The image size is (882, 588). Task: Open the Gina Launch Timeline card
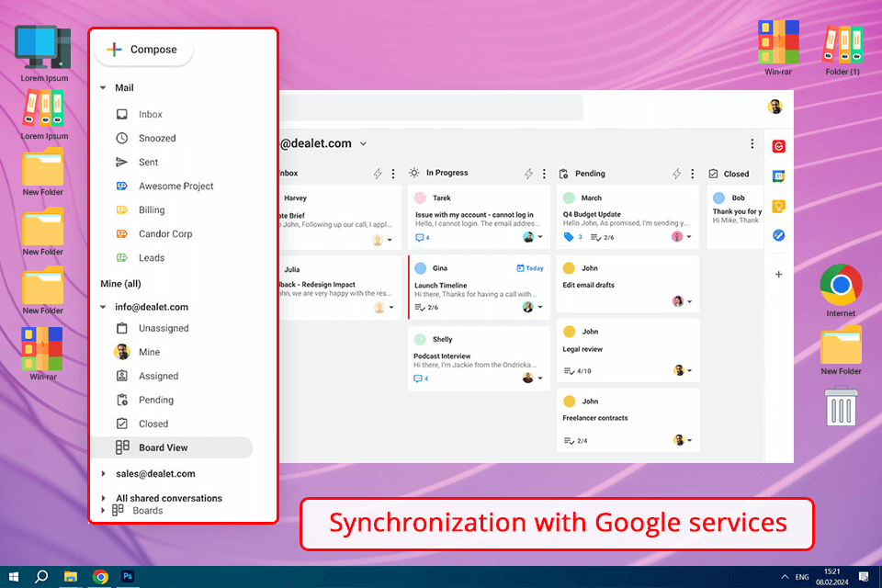coord(479,287)
